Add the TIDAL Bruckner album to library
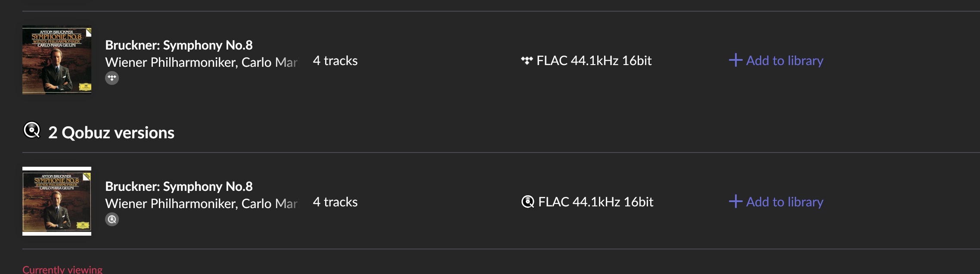 tap(784, 60)
